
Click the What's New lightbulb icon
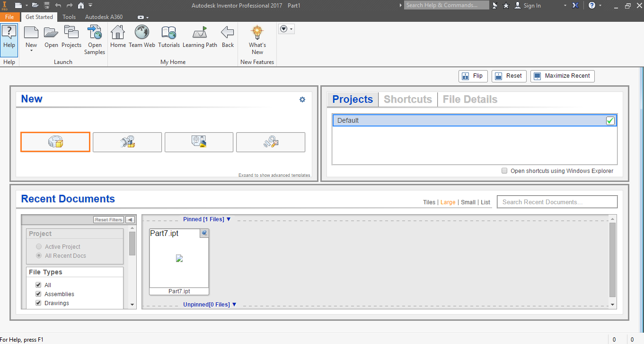[257, 33]
